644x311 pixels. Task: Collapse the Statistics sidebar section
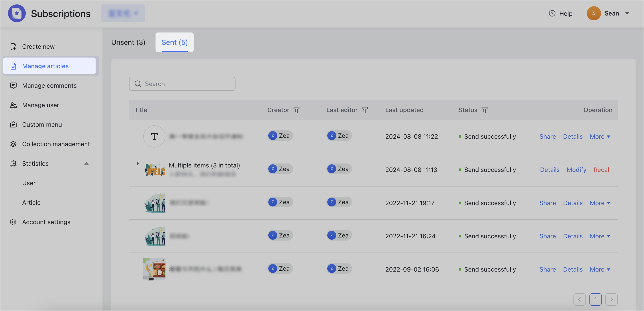click(x=86, y=163)
